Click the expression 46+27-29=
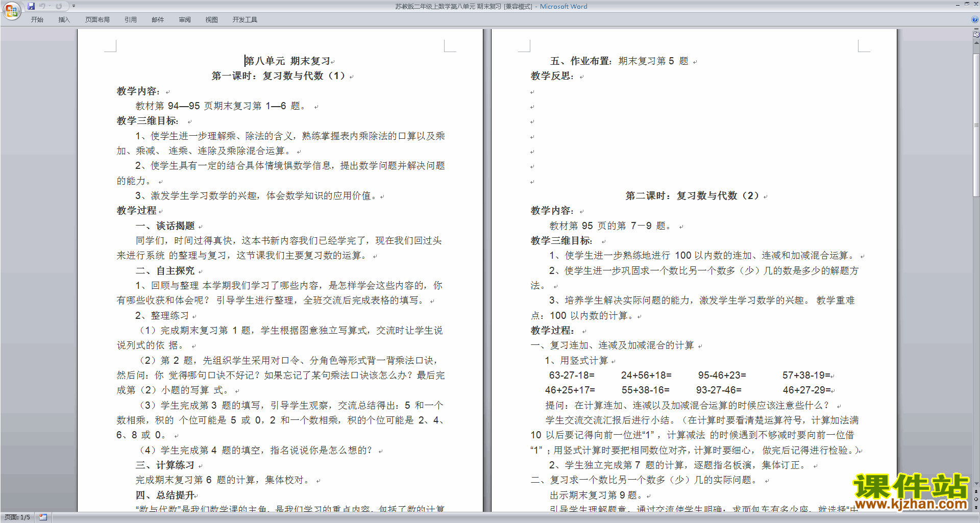This screenshot has width=980, height=523. [807, 390]
